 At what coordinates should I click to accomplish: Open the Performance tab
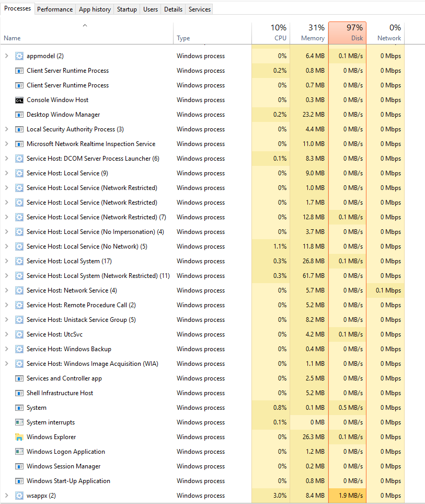pyautogui.click(x=55, y=9)
